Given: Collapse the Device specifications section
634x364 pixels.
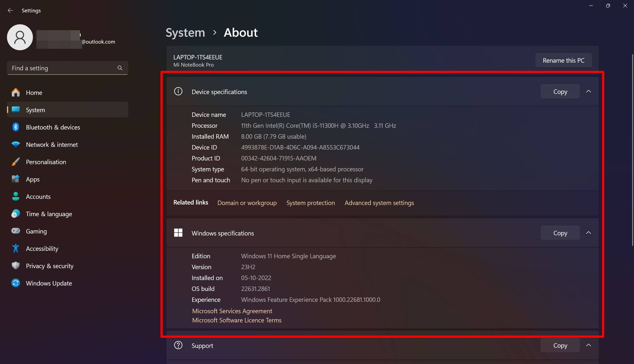Looking at the screenshot, I should pyautogui.click(x=589, y=91).
